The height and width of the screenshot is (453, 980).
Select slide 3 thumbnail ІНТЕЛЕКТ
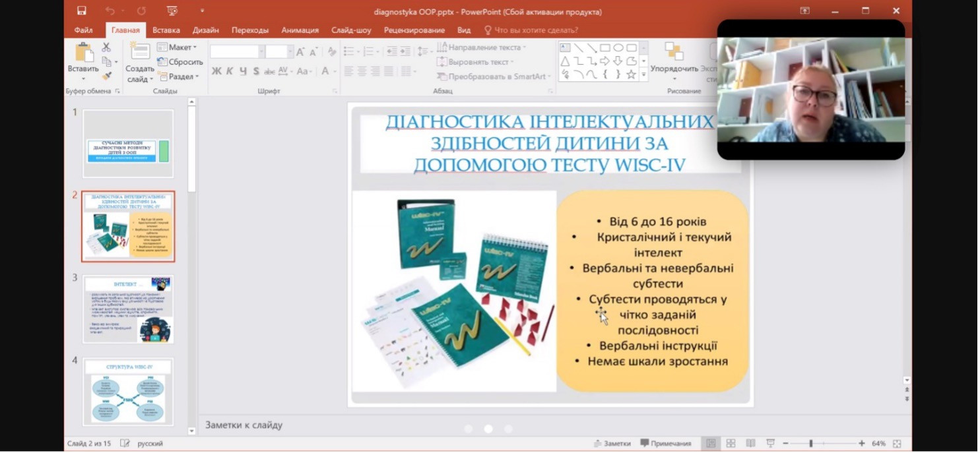point(128,309)
